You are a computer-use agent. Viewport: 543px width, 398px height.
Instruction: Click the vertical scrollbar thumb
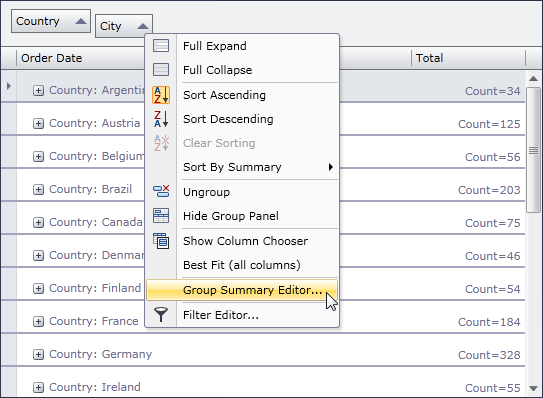click(x=533, y=150)
